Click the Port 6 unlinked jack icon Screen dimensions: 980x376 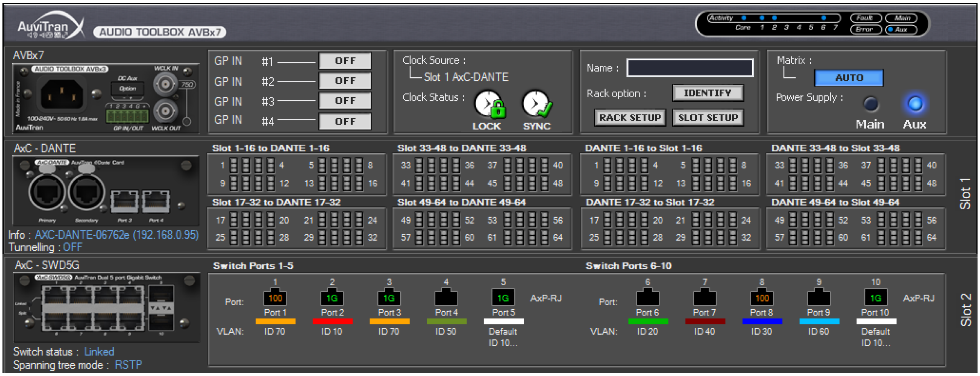pyautogui.click(x=648, y=297)
